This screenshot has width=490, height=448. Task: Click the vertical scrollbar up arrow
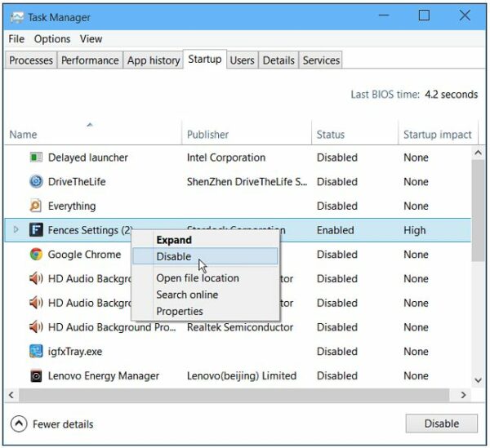pos(478,153)
